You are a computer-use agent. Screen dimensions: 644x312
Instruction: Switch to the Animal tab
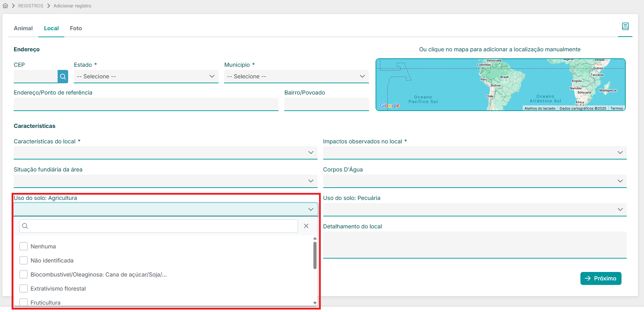tap(23, 28)
